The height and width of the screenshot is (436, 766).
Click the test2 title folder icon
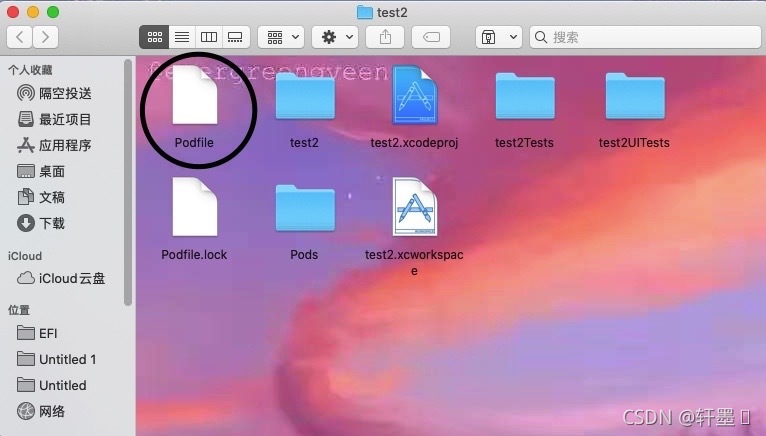point(364,12)
